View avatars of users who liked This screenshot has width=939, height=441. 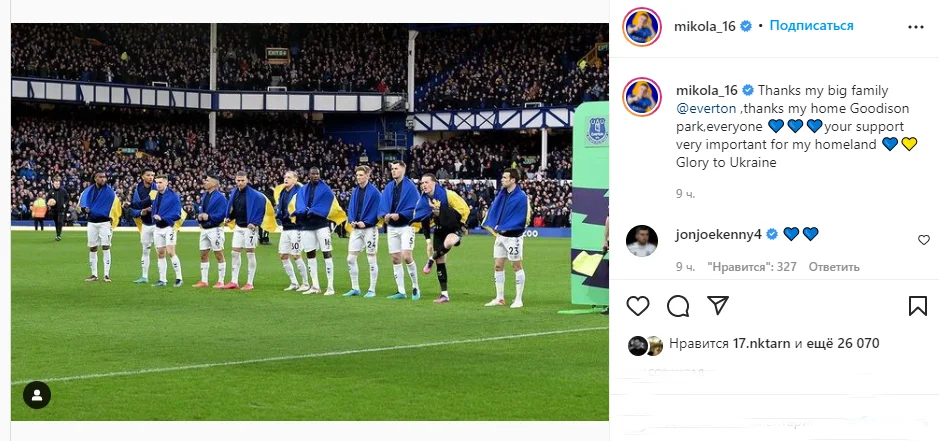click(645, 345)
